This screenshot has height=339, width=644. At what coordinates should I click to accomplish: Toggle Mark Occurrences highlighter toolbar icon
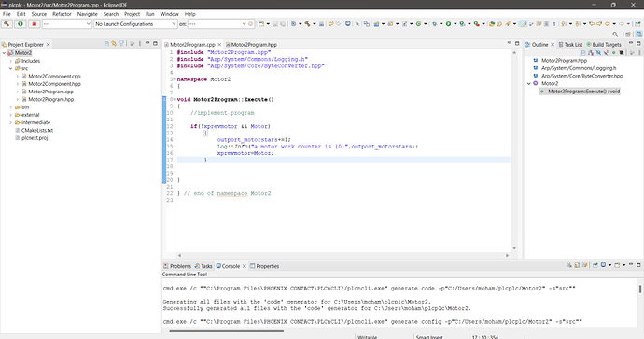[x=524, y=24]
